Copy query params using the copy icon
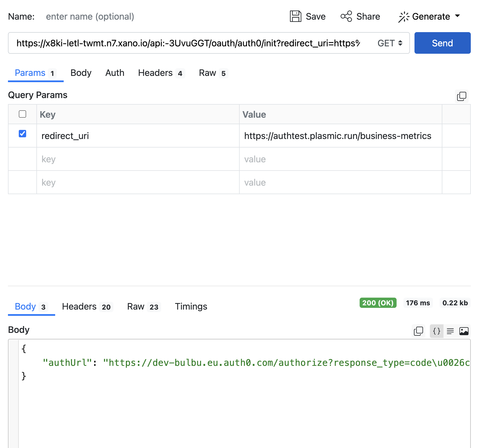 coord(461,96)
